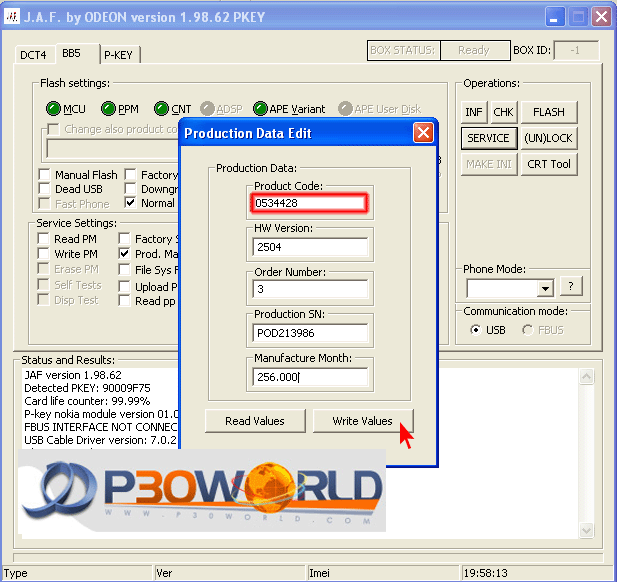Screen dimensions: 617x582
Task: Close the Production Data Edit dialog
Action: [x=423, y=133]
